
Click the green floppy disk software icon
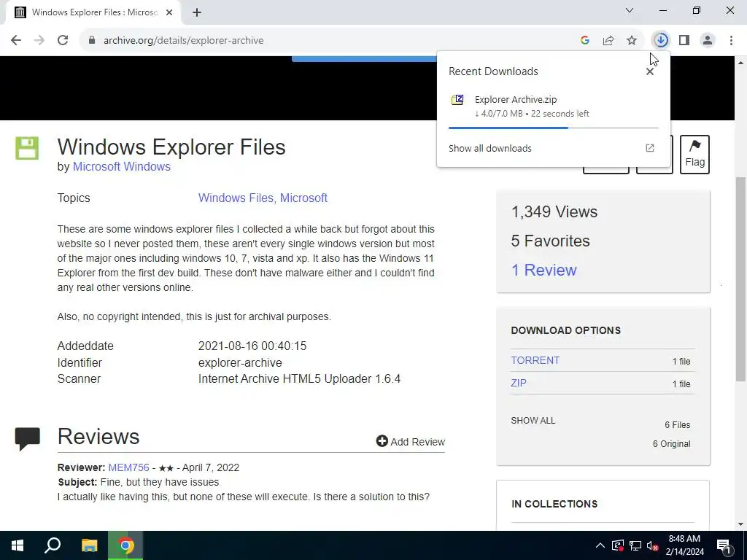click(x=27, y=148)
